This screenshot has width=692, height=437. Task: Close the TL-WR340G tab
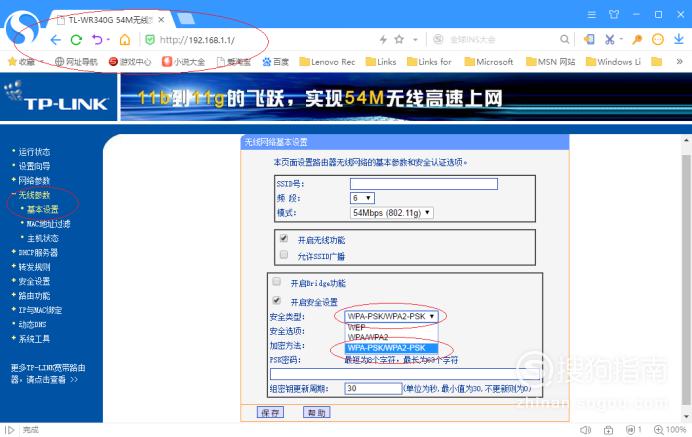[162, 20]
